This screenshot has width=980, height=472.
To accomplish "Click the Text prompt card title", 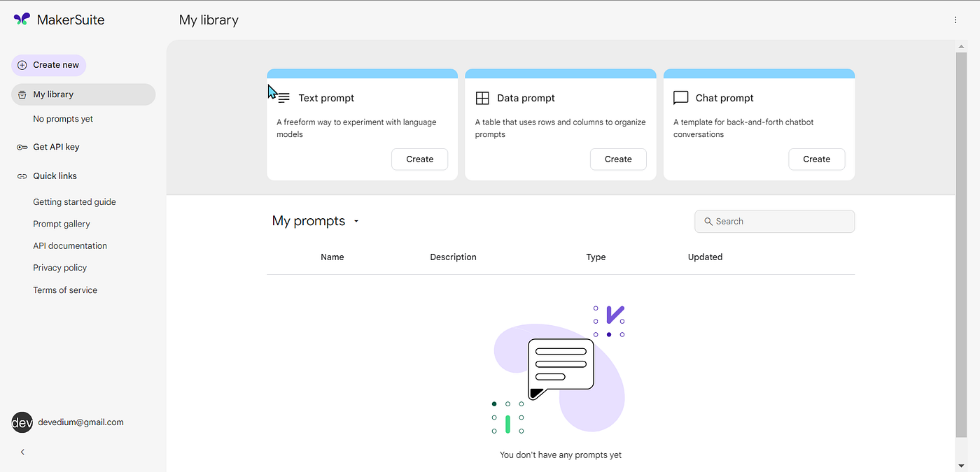I will [326, 99].
